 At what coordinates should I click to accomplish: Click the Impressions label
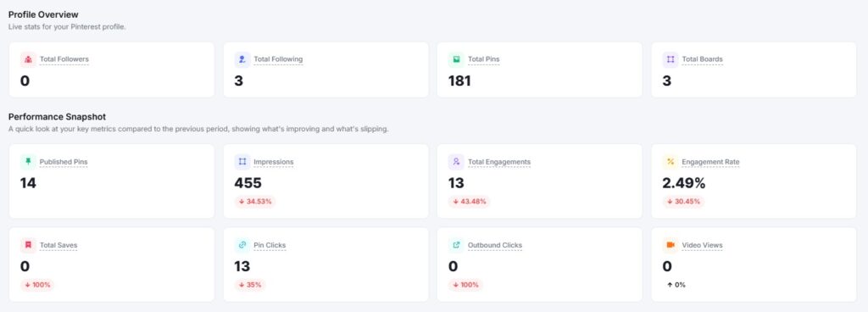[x=274, y=162]
